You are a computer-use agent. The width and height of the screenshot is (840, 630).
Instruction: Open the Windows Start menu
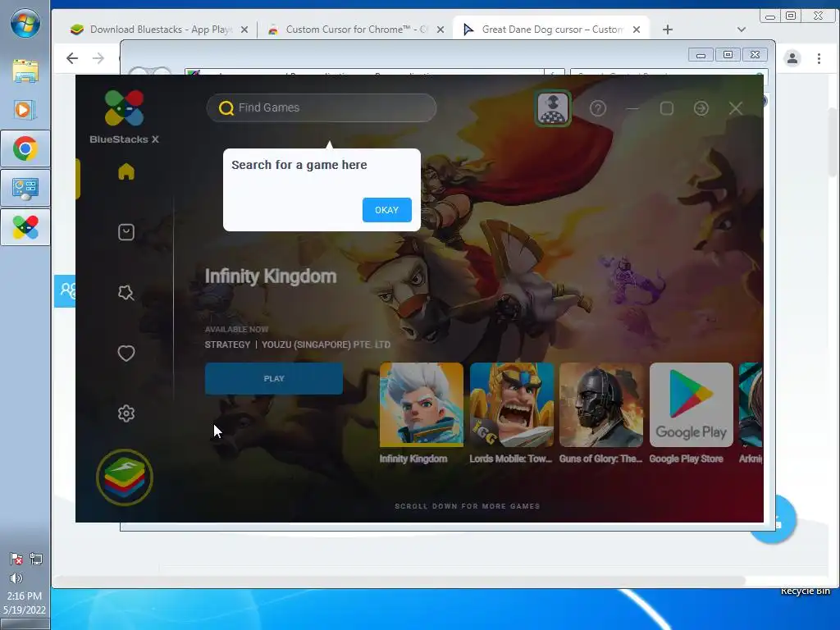coord(25,23)
